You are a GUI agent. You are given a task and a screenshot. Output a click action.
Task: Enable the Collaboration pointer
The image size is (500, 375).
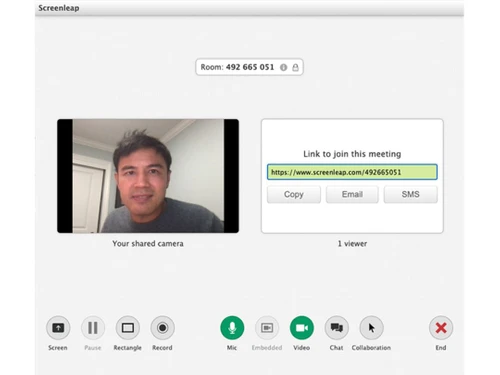click(371, 328)
